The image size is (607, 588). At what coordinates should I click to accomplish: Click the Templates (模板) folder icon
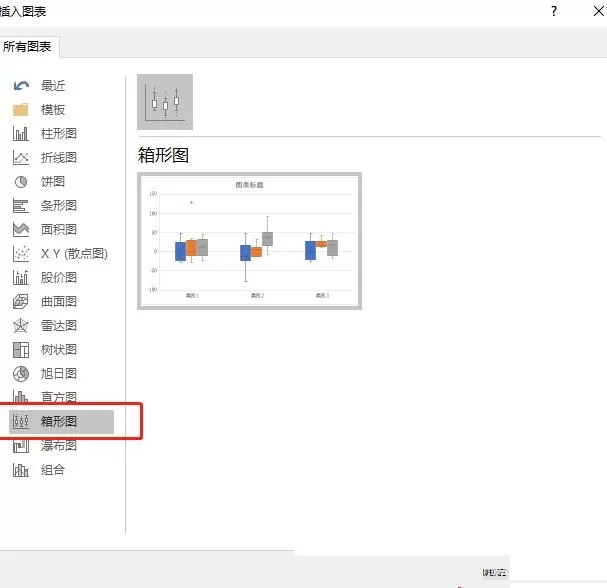point(21,110)
